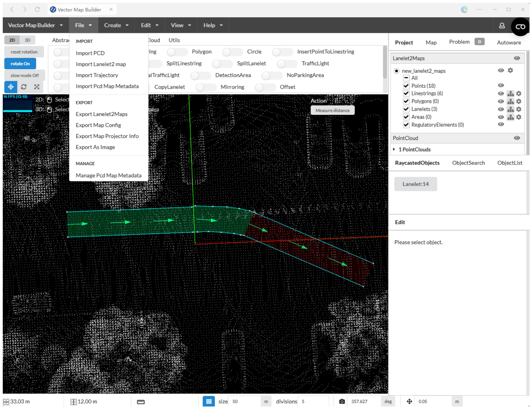Open the Create dropdown menu
The width and height of the screenshot is (532, 409).
116,25
